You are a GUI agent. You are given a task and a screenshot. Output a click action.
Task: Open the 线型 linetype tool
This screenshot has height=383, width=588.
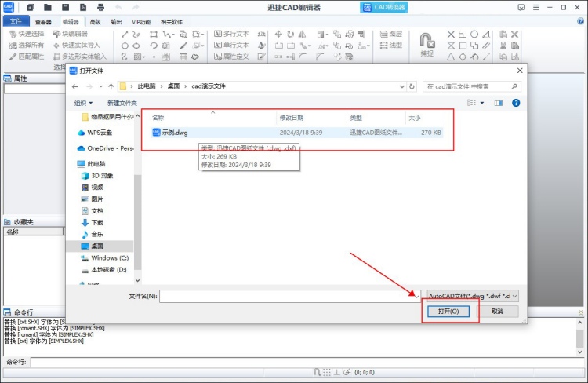[390, 46]
